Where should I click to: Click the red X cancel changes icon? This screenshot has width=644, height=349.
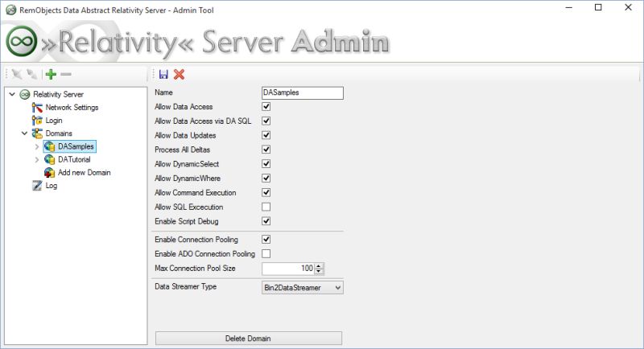(x=179, y=74)
